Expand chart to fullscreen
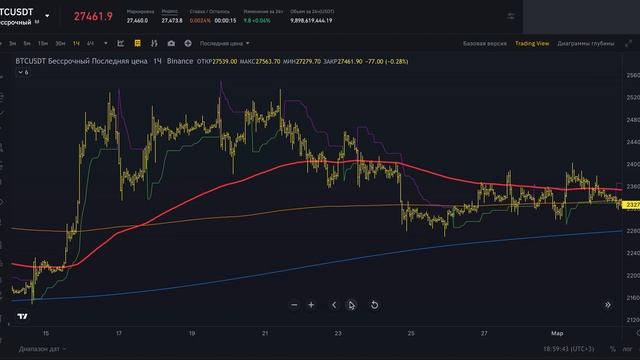Viewport: 640px width, 360px height. pos(629,43)
